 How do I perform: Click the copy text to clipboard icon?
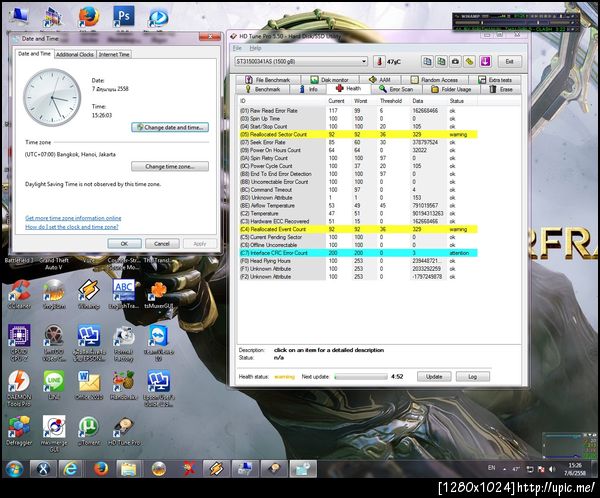click(427, 61)
